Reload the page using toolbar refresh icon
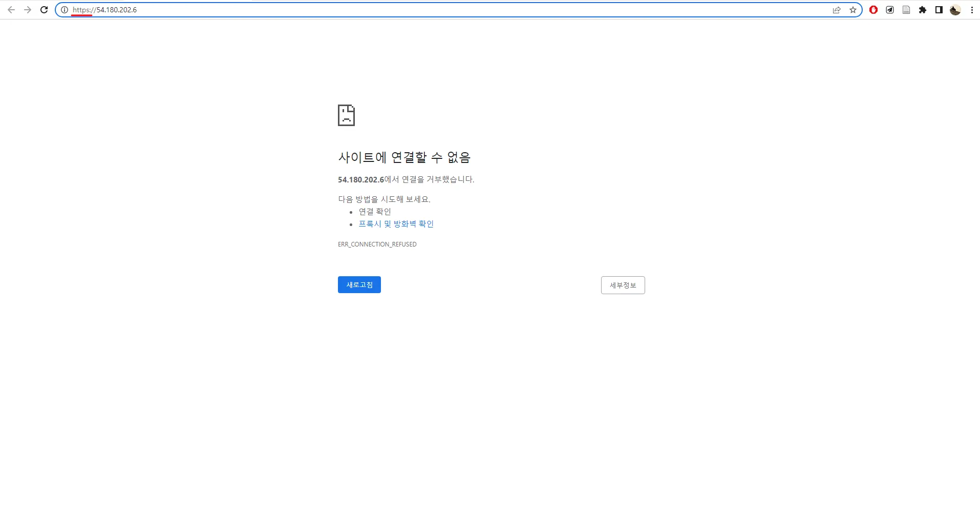 coord(44,10)
